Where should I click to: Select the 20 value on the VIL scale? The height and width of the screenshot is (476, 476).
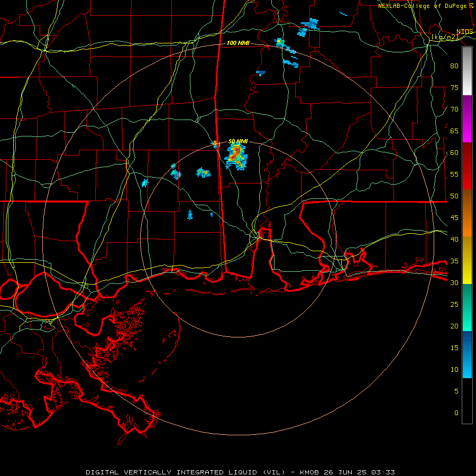[x=454, y=326]
